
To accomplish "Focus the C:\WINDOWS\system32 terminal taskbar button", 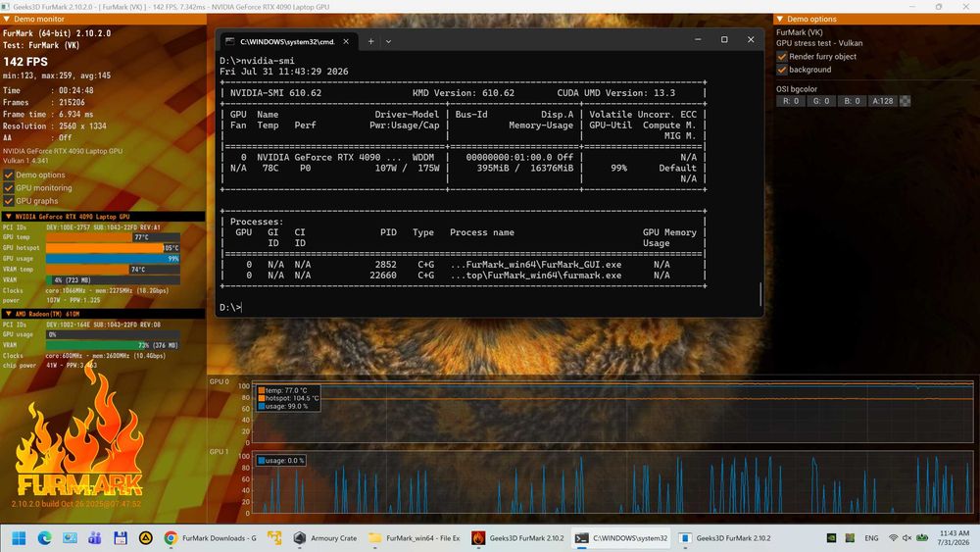I will 621,537.
